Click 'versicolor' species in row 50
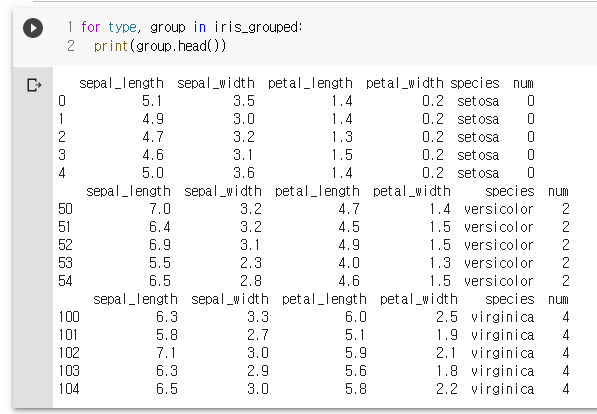The width and height of the screenshot is (597, 414). [498, 209]
